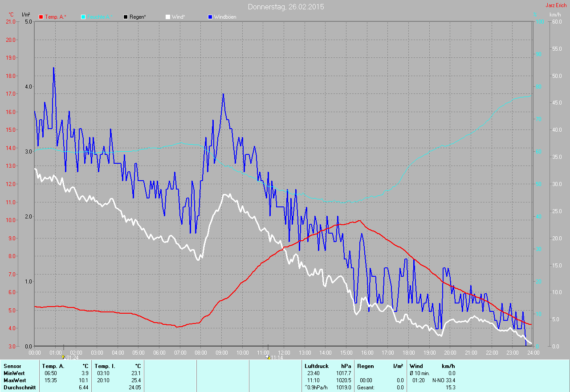Click the Regen legend label
This screenshot has height=392, width=570.
(138, 17)
